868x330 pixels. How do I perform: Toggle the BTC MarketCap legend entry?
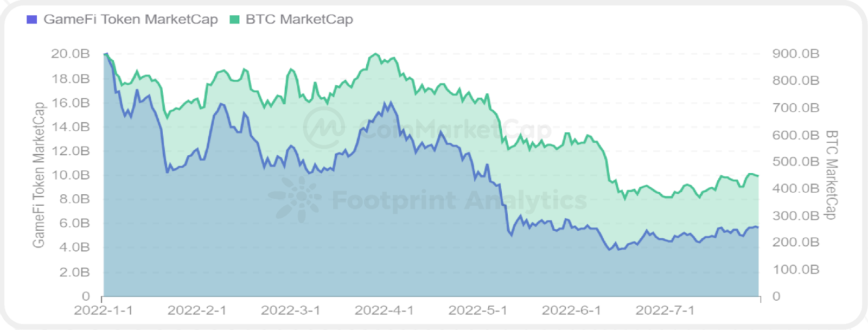coord(299,20)
